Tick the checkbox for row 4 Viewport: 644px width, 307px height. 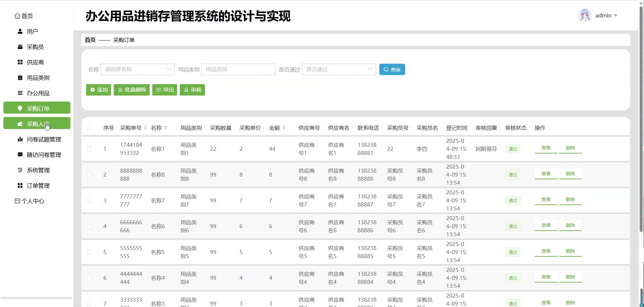click(89, 227)
